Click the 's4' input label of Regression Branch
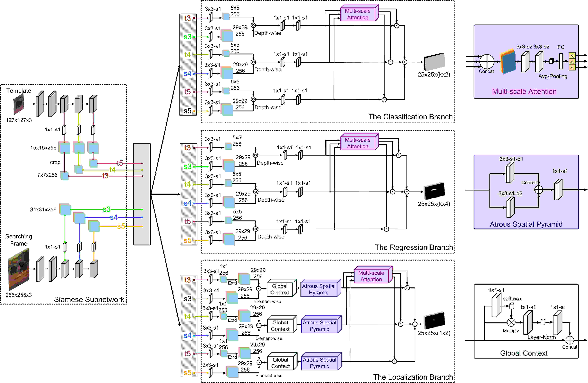This screenshot has width=588, height=383. 188,203
